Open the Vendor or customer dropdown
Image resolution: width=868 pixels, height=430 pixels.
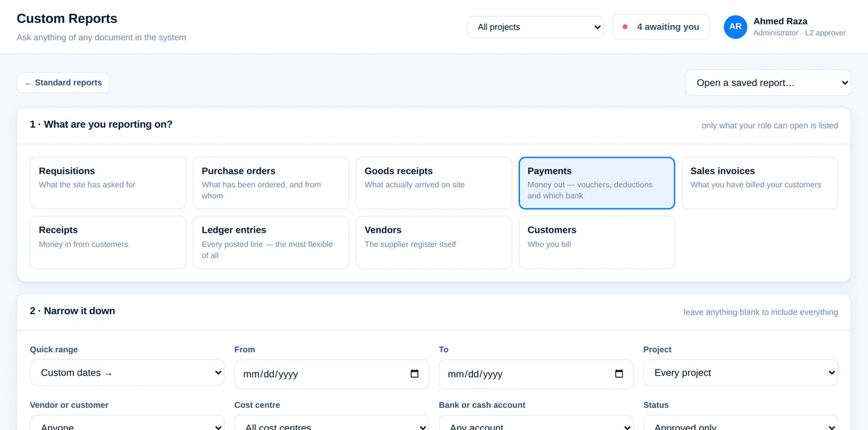[127, 423]
